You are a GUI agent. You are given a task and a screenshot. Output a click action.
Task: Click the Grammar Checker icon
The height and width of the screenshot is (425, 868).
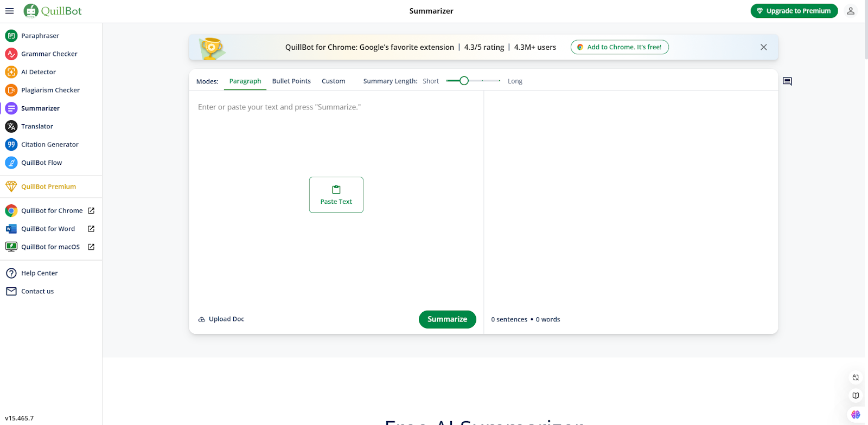pos(11,54)
